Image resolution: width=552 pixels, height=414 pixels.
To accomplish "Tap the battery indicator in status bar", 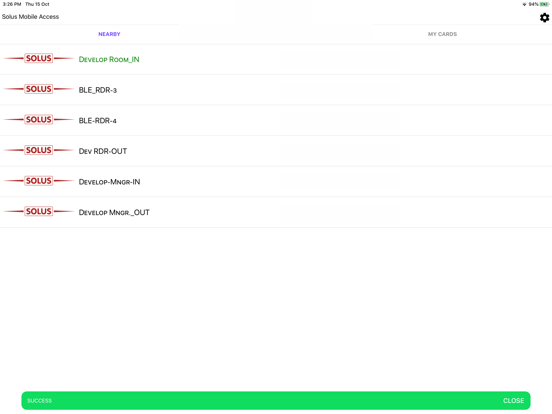I will [544, 4].
